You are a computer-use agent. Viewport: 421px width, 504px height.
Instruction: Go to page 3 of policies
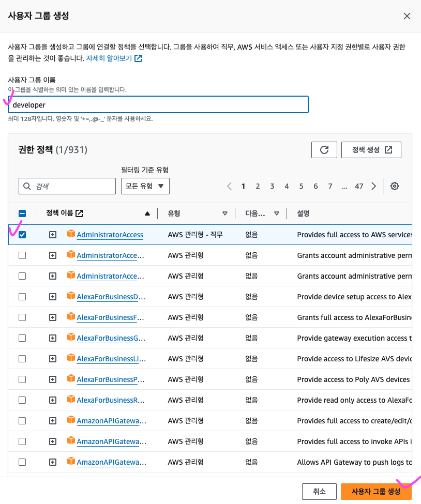pyautogui.click(x=272, y=186)
